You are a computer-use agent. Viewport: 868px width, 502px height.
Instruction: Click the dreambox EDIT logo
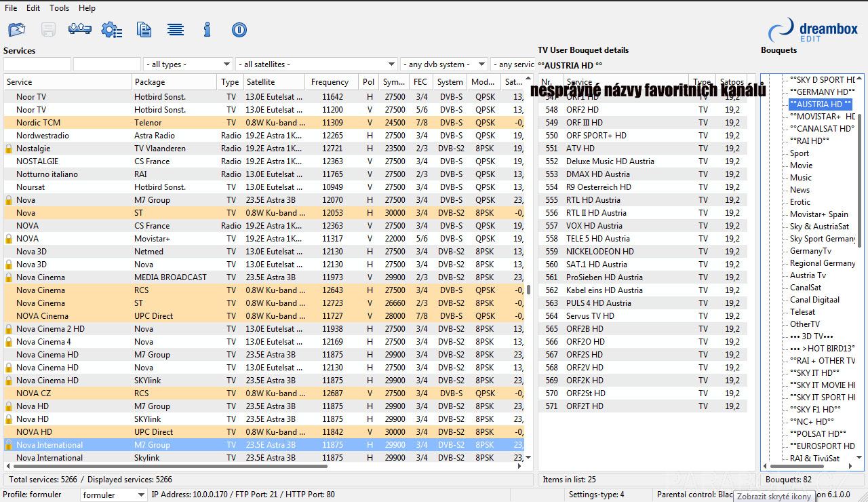[x=813, y=31]
